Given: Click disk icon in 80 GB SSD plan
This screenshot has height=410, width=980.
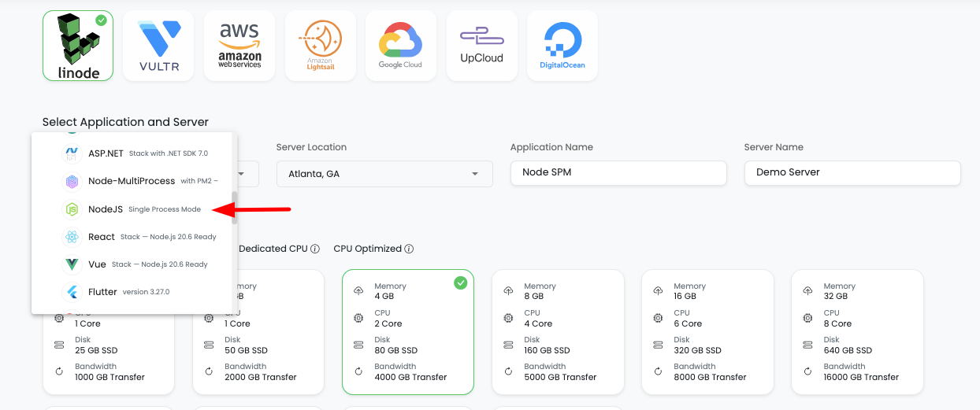Looking at the screenshot, I should click(358, 345).
